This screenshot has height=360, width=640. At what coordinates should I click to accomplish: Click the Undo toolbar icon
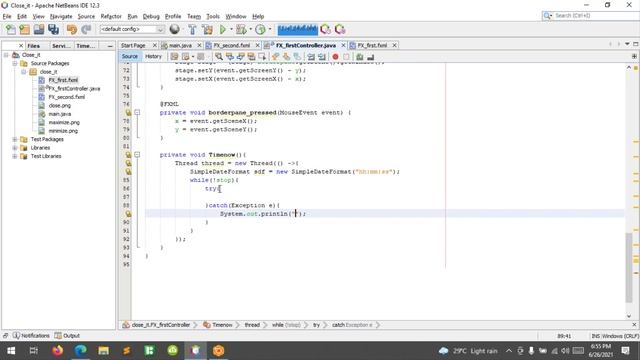72,29
